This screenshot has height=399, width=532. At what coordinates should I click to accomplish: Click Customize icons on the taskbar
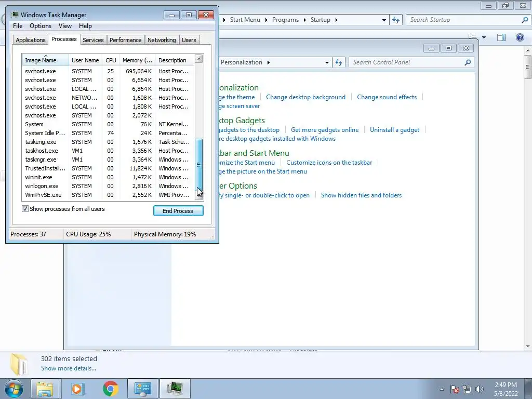point(329,163)
